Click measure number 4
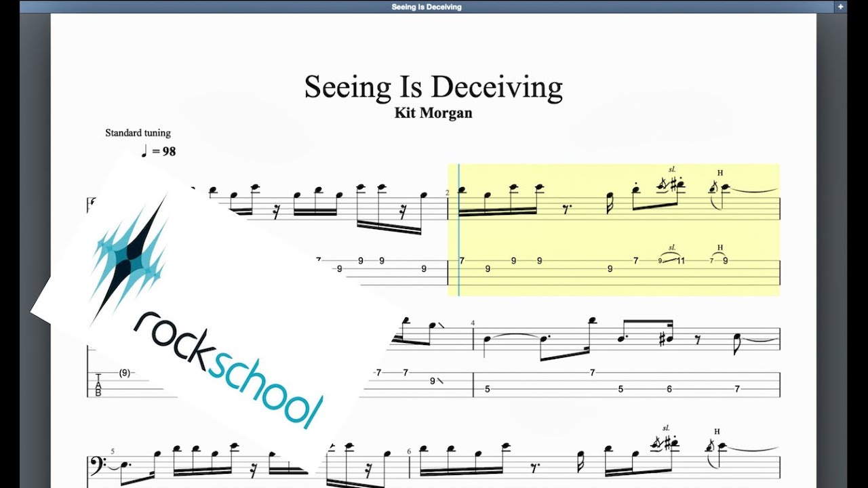Viewport: 868px width, 488px height. click(x=473, y=323)
